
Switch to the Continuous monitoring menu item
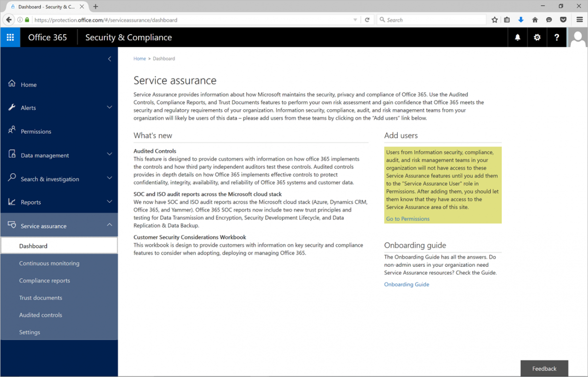(49, 263)
